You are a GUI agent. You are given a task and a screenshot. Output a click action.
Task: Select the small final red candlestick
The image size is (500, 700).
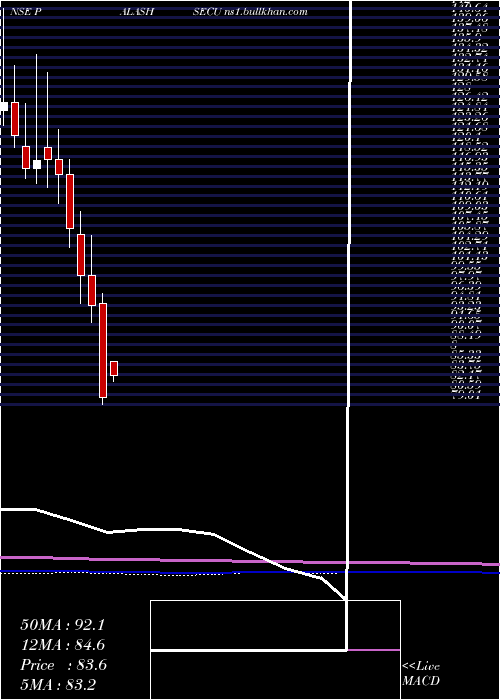point(114,368)
